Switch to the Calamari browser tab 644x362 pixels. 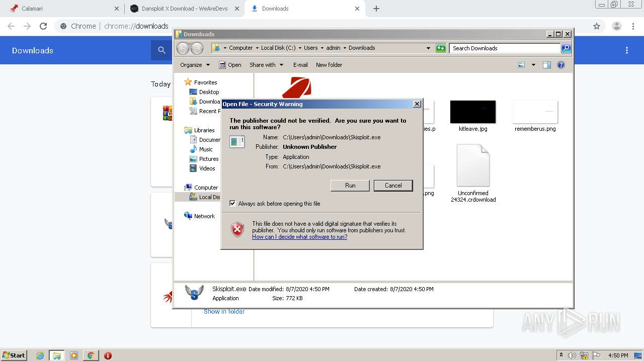(x=63, y=9)
